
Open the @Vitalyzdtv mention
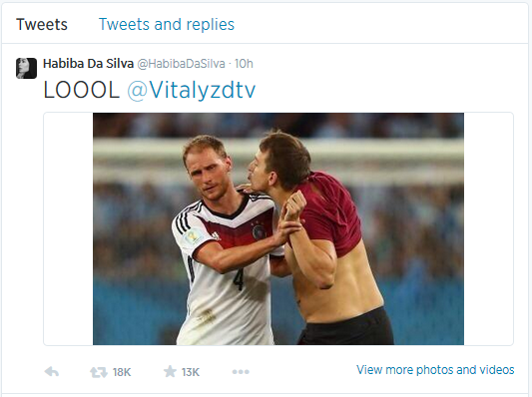point(192,90)
